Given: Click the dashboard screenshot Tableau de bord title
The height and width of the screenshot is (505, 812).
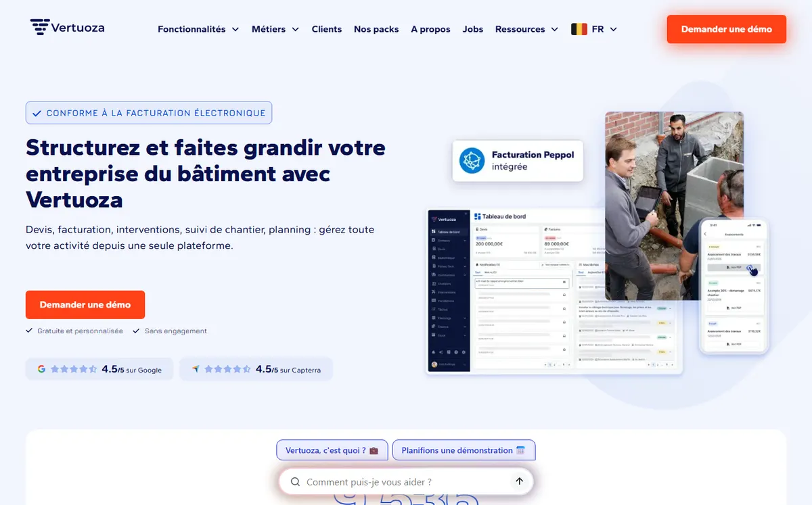Looking at the screenshot, I should 500,216.
